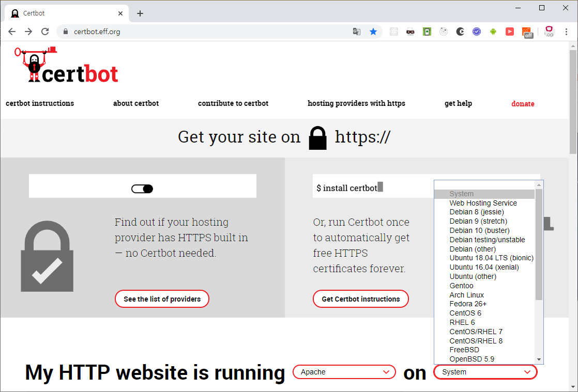
Task: Click the dropdown list scrollbar thumb
Action: (539, 245)
